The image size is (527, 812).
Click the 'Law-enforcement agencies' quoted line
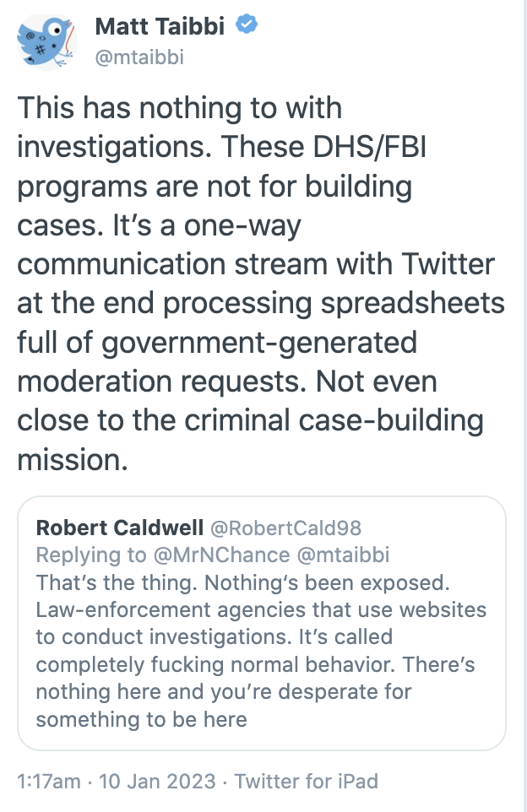pyautogui.click(x=261, y=610)
